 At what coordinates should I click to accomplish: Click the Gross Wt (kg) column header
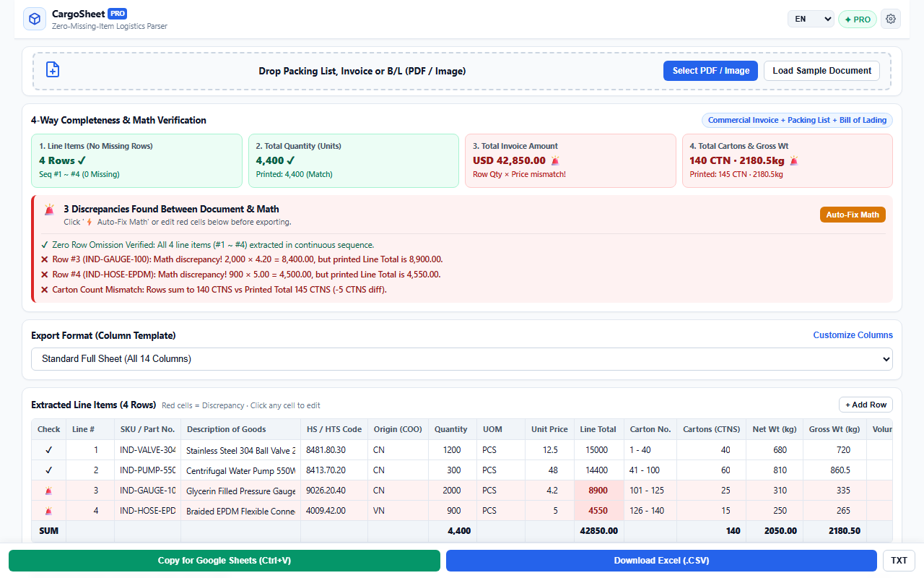(x=834, y=429)
